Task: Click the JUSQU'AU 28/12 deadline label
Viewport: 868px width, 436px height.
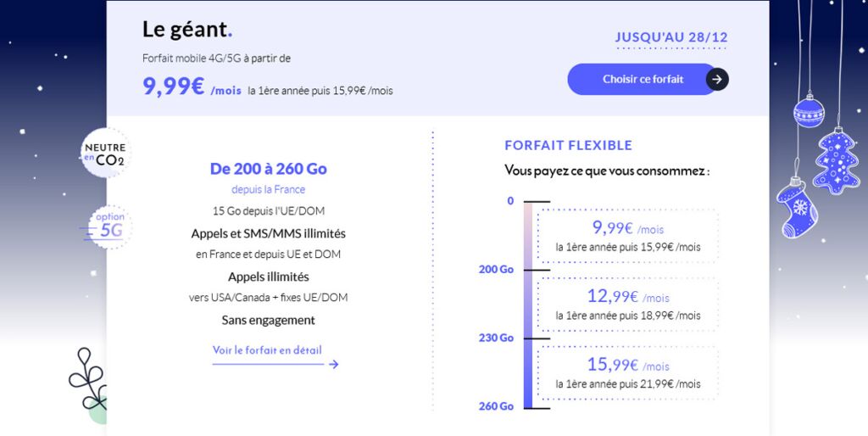Action: coord(671,37)
